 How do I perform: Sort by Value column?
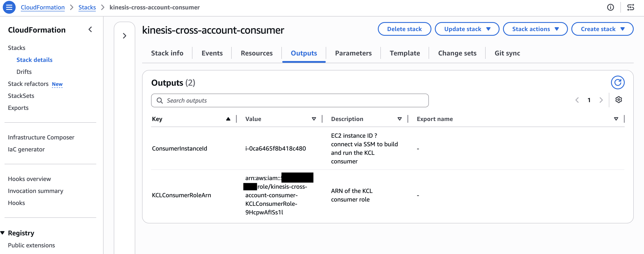coord(314,119)
